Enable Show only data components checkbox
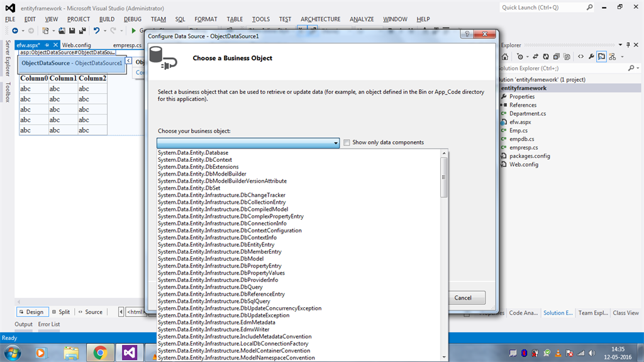Image resolution: width=644 pixels, height=362 pixels. click(347, 142)
